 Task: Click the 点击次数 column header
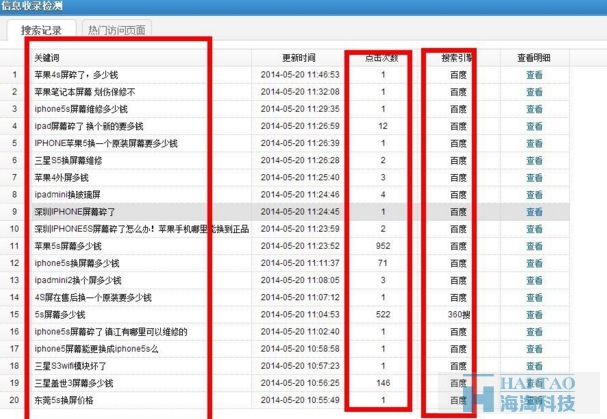[381, 58]
